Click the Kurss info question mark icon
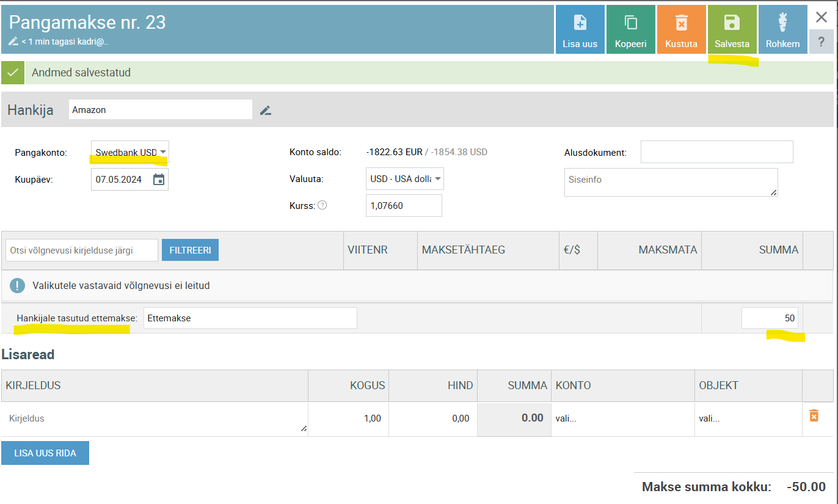 [x=322, y=205]
